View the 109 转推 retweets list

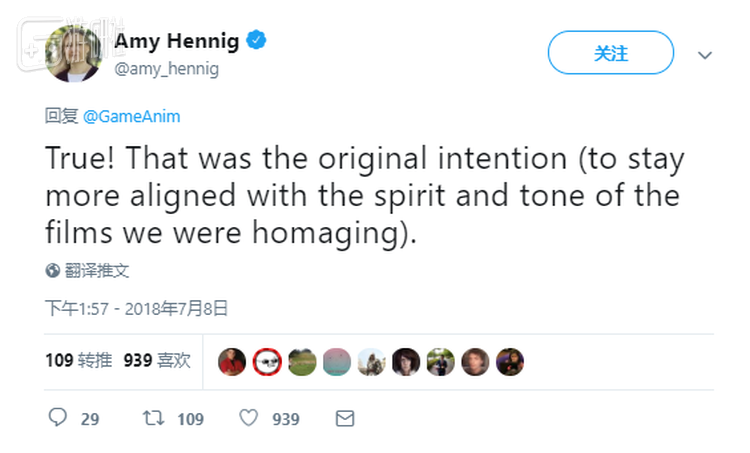[x=79, y=360]
